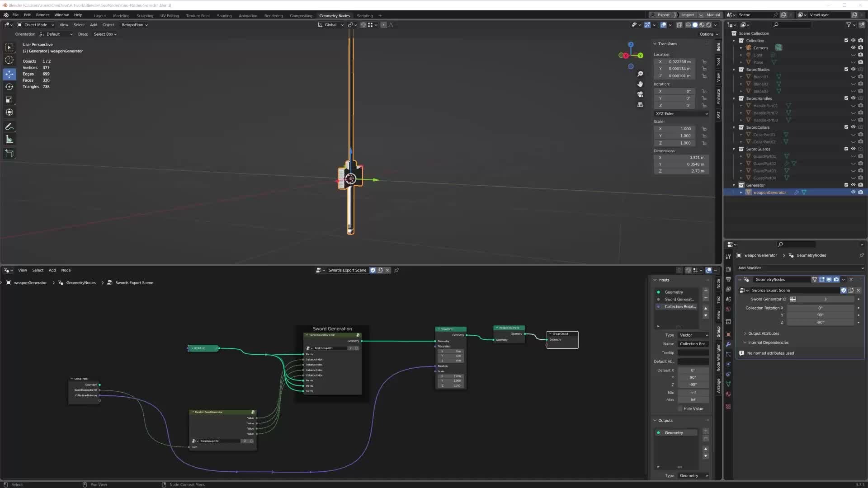The width and height of the screenshot is (868, 488).
Task: Select the Cursor tool
Action: pos(9,60)
